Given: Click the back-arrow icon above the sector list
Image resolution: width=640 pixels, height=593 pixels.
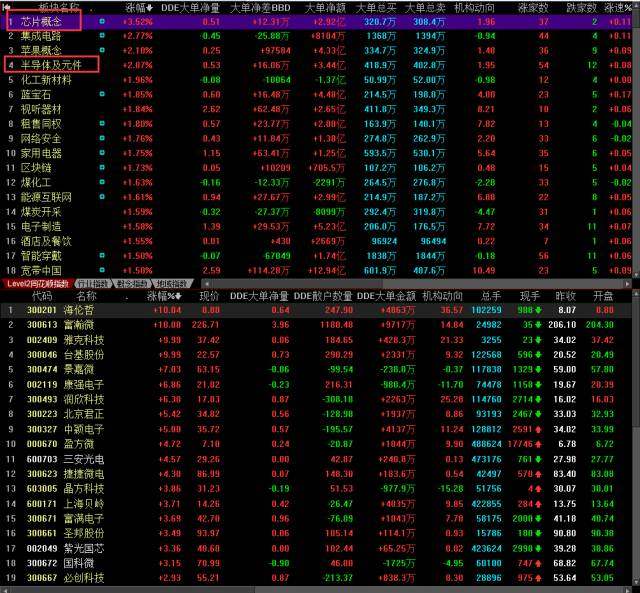Looking at the screenshot, I should pos(6,6).
